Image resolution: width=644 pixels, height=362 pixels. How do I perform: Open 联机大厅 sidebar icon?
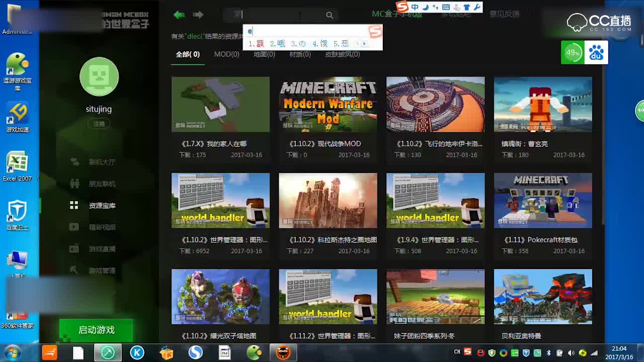click(x=74, y=162)
